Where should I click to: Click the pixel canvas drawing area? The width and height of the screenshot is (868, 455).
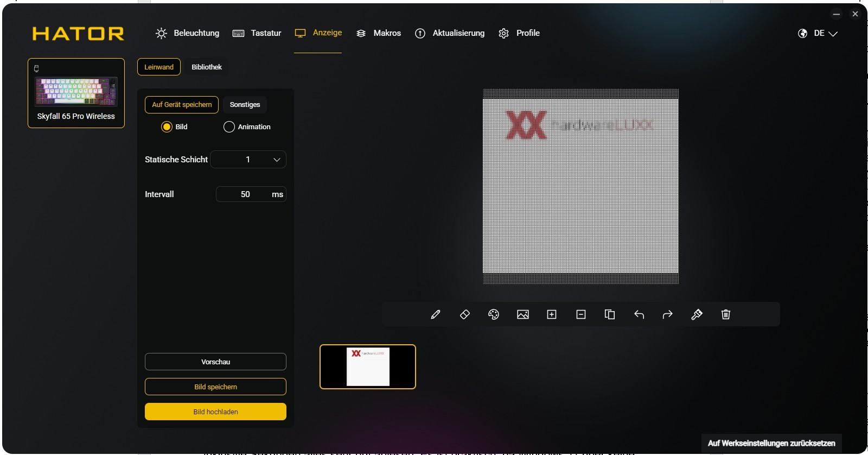point(580,186)
